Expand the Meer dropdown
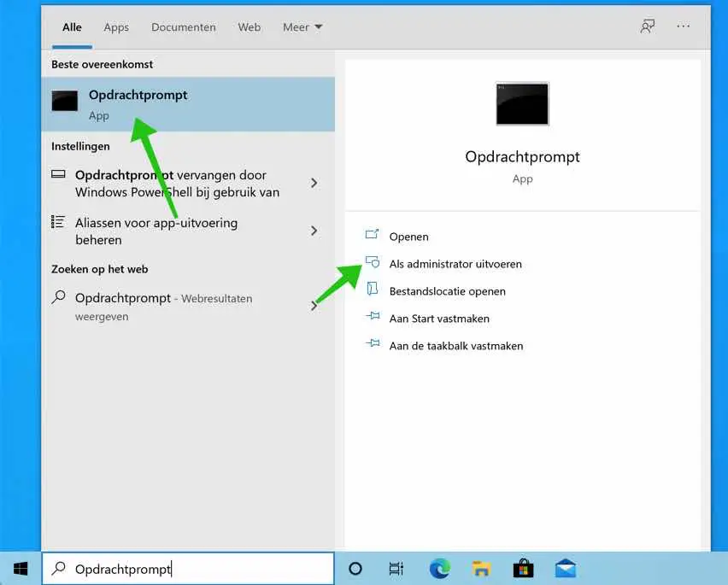 302,27
